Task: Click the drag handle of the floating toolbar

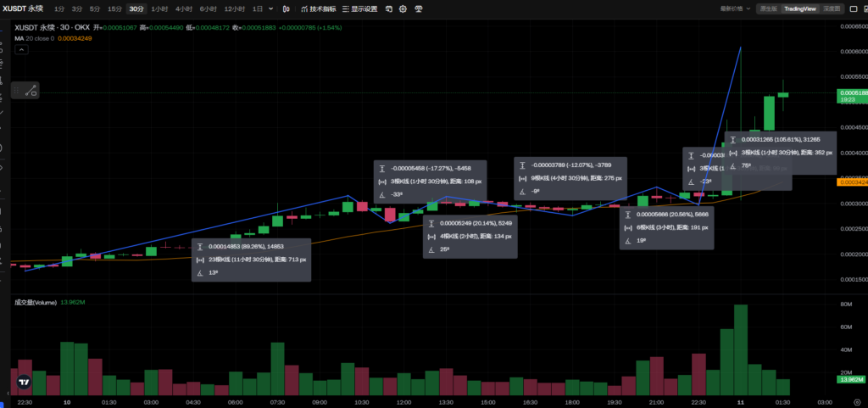Action: [x=17, y=91]
